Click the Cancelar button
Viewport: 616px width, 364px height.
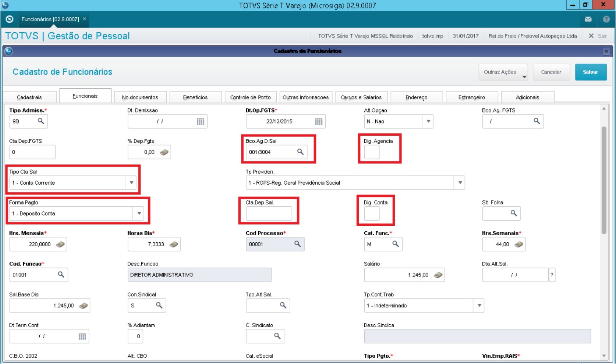(551, 72)
